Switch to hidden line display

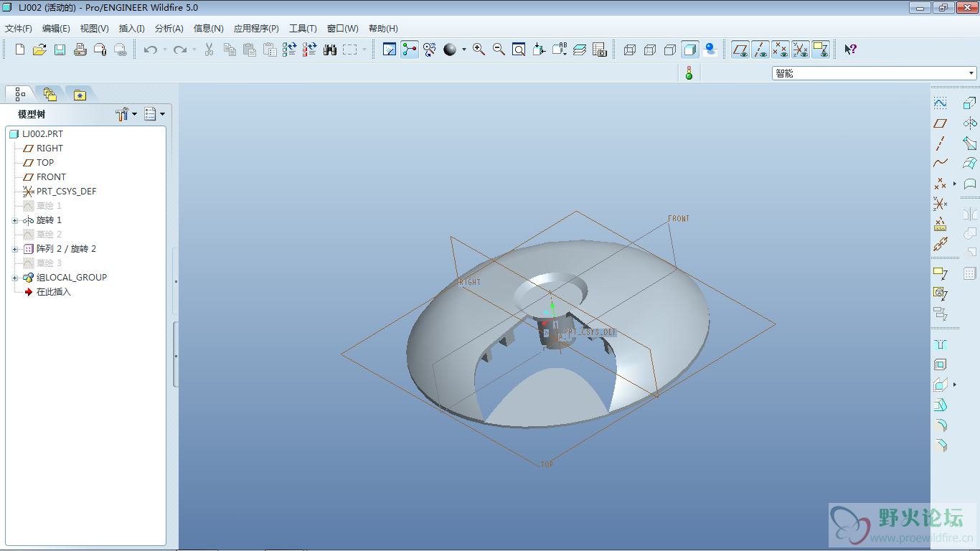point(650,50)
